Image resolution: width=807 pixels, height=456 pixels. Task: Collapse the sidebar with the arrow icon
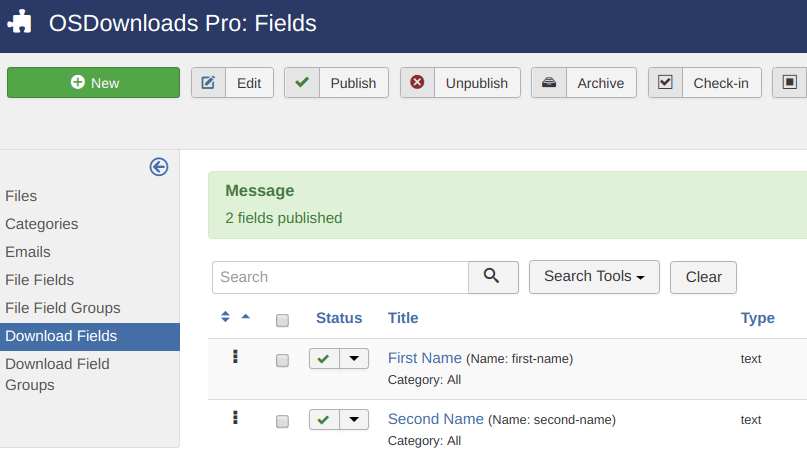(159, 167)
